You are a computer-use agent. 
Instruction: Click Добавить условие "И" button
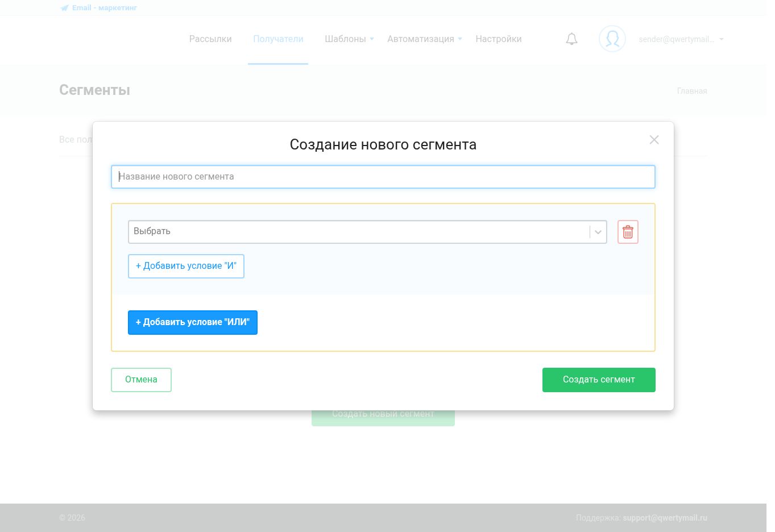[x=186, y=266]
